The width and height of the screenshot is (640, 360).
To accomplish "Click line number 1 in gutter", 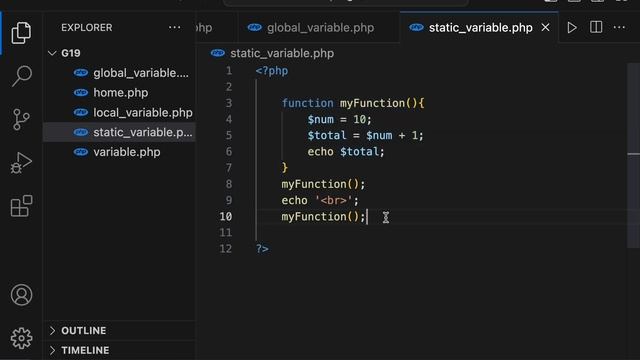I will (229, 71).
